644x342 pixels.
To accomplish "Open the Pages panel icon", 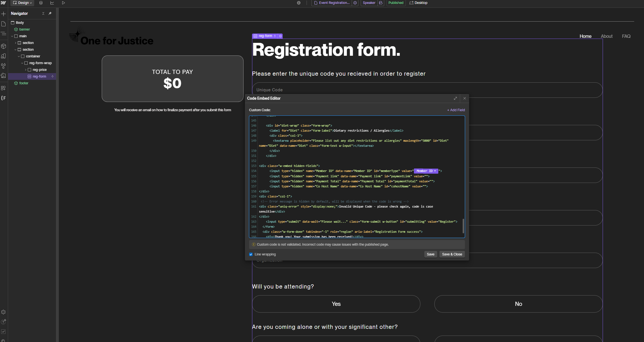I will point(4,24).
